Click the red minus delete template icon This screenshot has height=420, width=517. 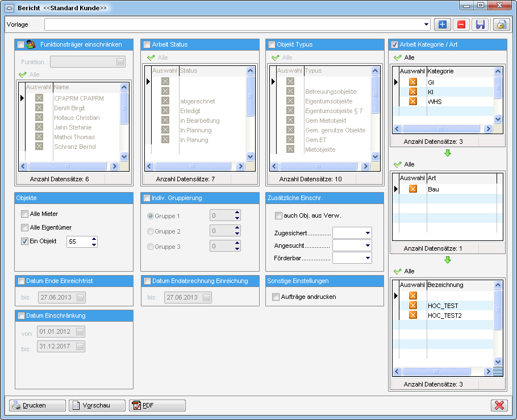461,24
